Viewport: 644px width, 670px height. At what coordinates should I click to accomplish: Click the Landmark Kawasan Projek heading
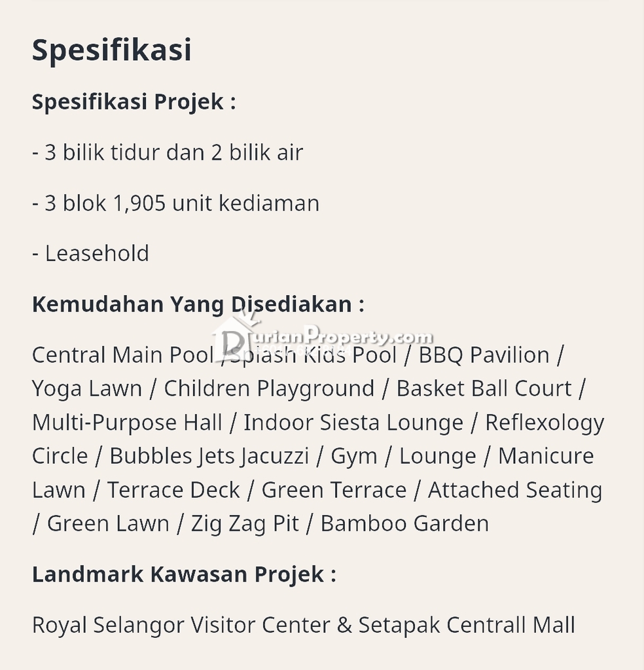[184, 574]
